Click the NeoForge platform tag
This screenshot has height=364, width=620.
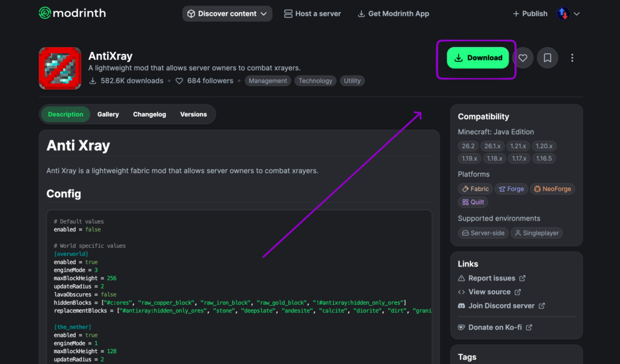tap(552, 189)
